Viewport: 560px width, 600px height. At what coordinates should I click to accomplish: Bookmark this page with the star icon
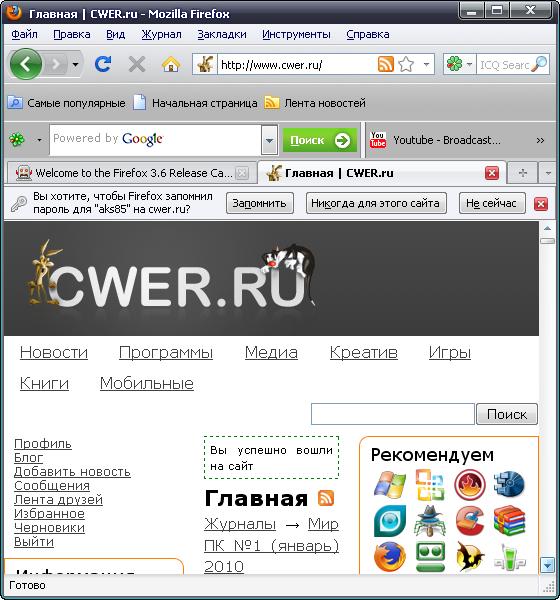click(406, 64)
